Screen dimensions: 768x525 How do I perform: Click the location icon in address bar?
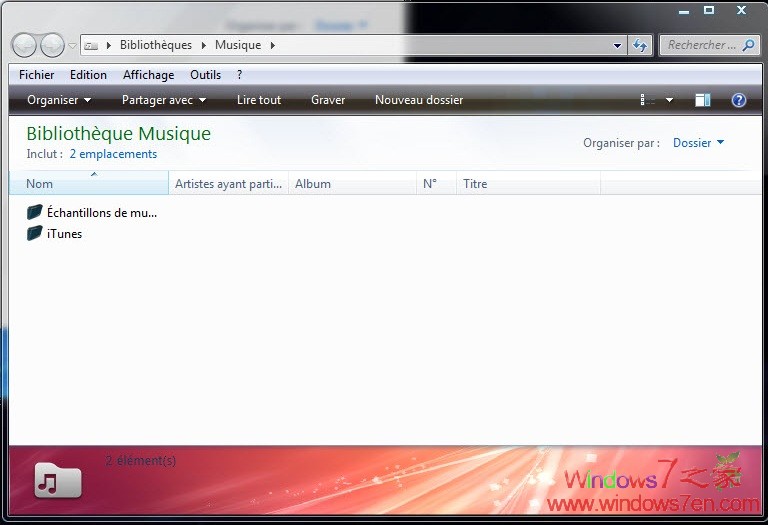(91, 46)
